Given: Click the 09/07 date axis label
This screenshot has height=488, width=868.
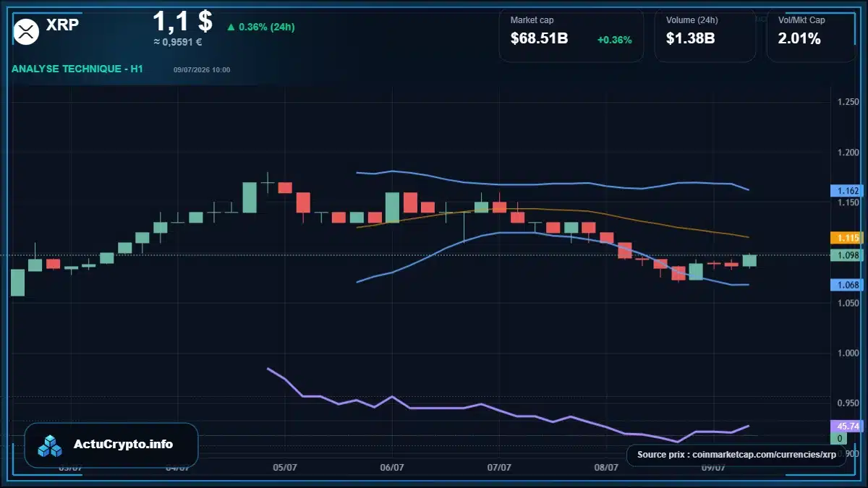Looking at the screenshot, I should (713, 468).
